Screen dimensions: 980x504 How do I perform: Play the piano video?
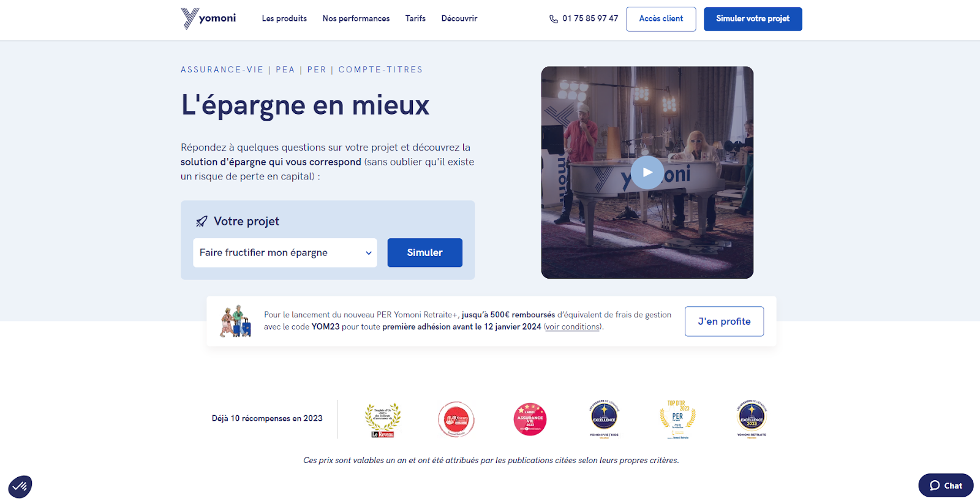(x=647, y=173)
